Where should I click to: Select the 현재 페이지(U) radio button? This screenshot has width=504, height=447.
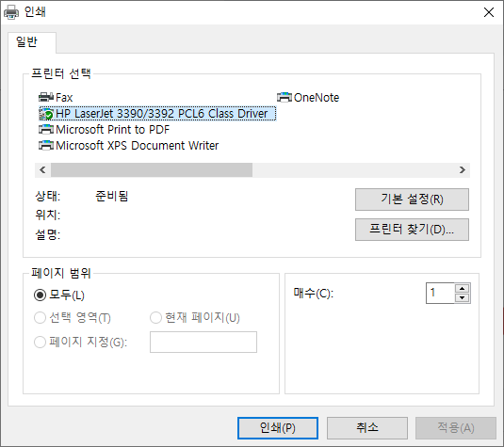pyautogui.click(x=155, y=318)
